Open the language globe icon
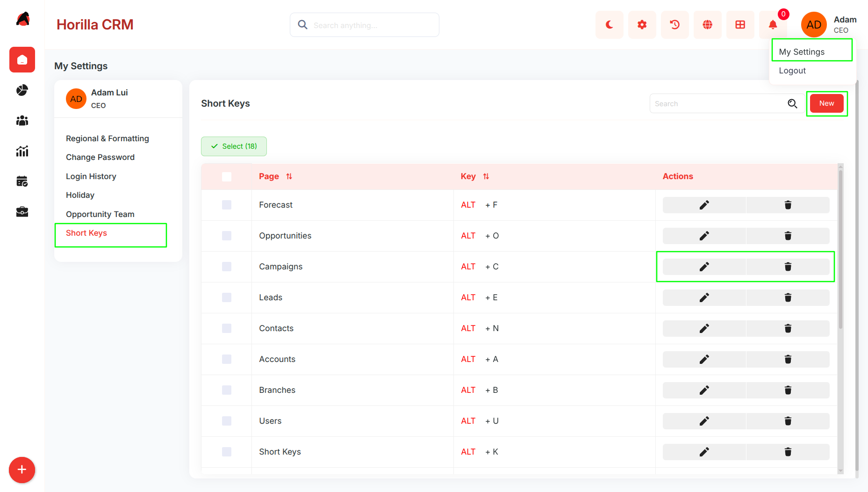 708,25
